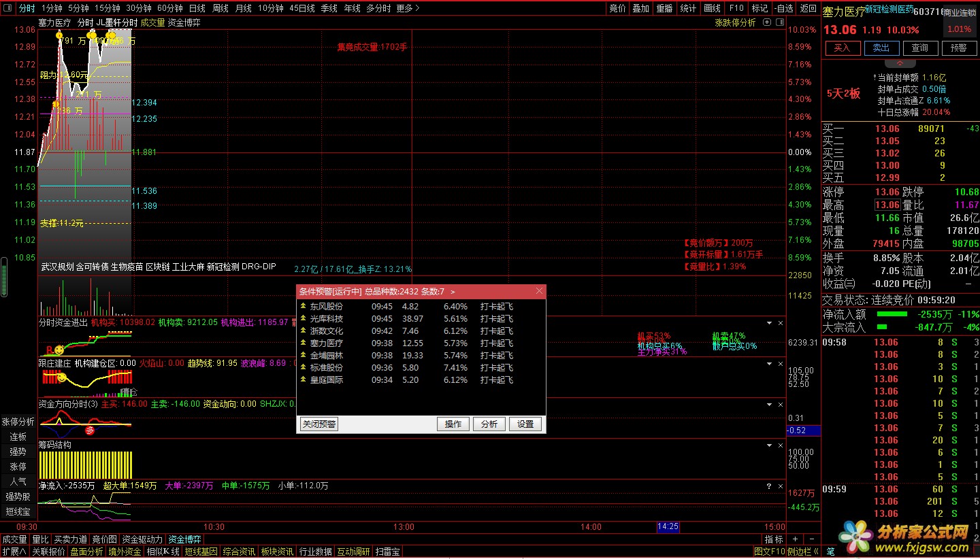This screenshot has width=980, height=559.
Task: Click the 叠加 overlay toolbar button
Action: point(640,8)
